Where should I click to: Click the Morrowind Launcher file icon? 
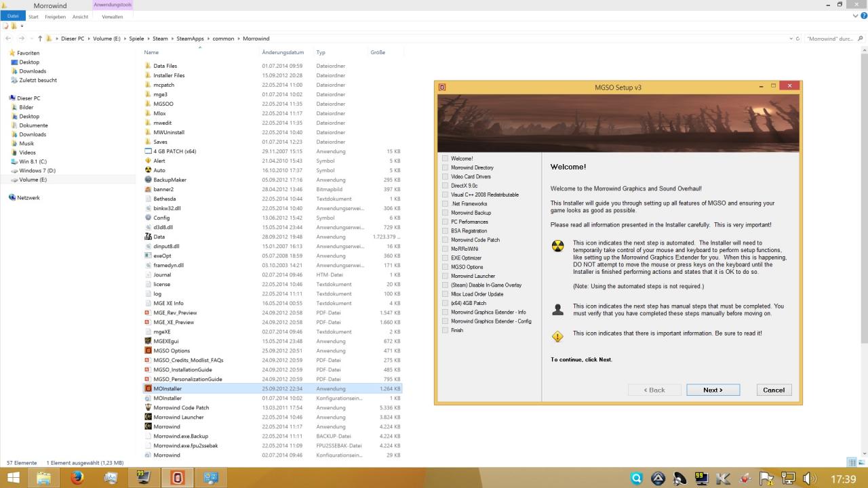(148, 418)
